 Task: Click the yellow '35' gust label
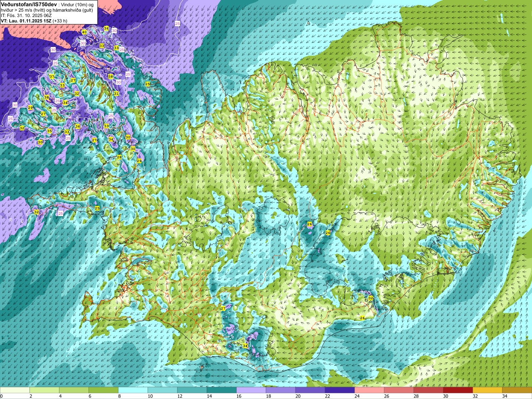(49, 131)
